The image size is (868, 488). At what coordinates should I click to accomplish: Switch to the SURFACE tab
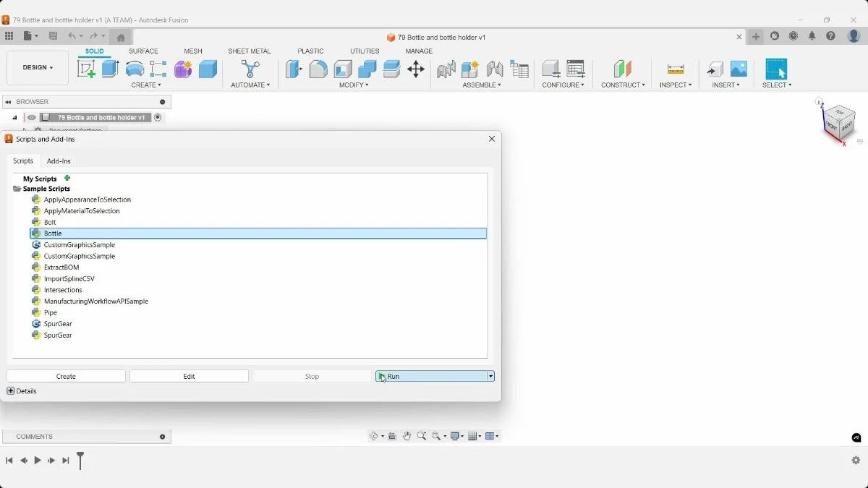coord(143,51)
